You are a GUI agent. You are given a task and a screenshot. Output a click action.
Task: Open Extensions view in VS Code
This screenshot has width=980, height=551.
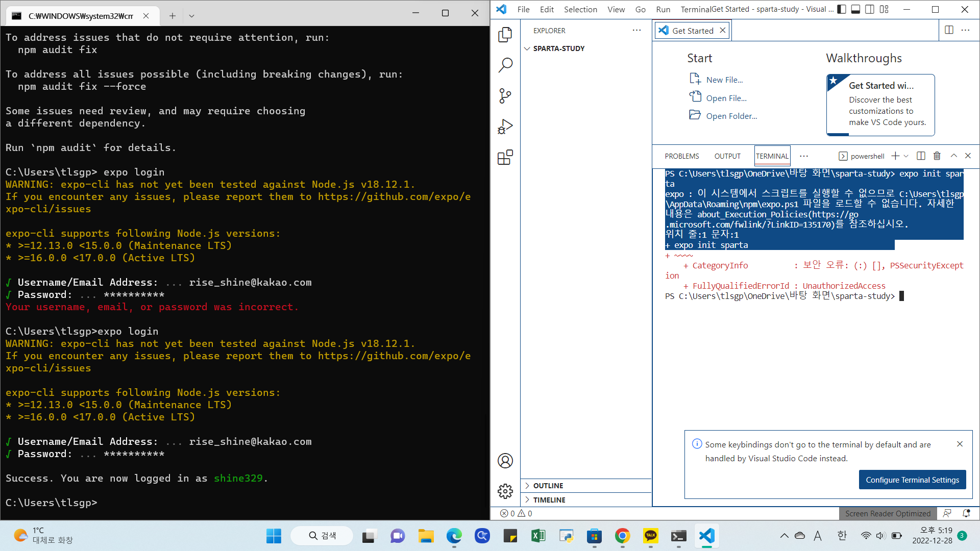505,157
